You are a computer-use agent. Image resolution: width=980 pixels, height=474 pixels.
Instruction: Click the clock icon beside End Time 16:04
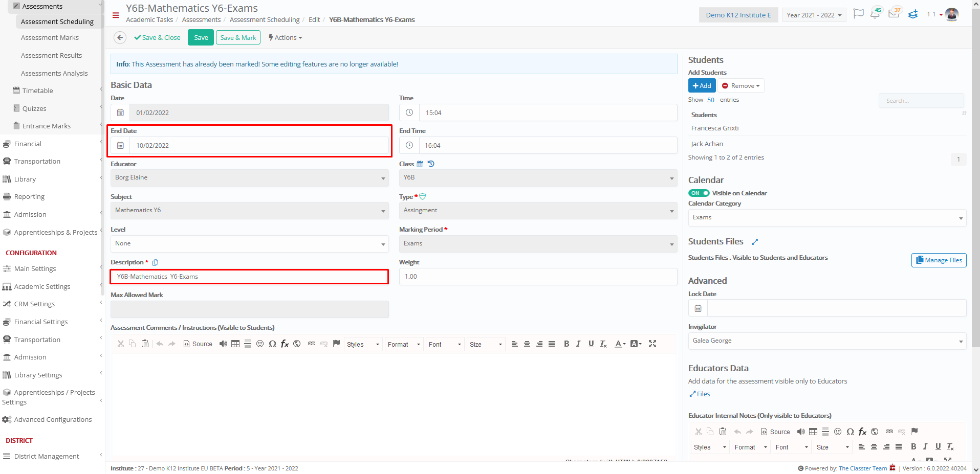(409, 145)
